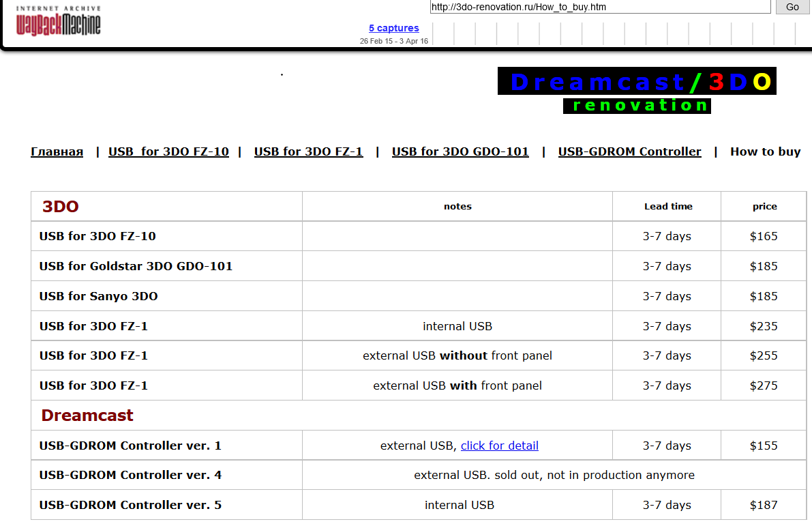Open the 5 captures link
This screenshot has width=812, height=524.
tap(393, 28)
